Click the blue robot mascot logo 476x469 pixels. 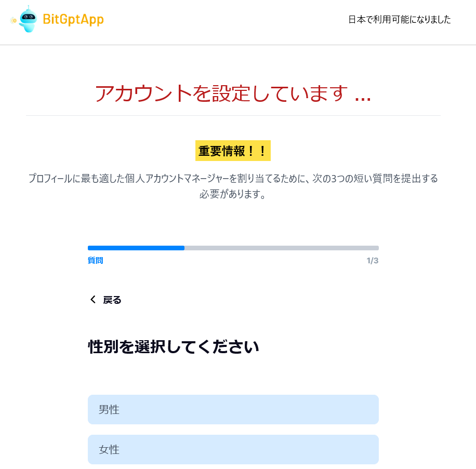point(28,20)
